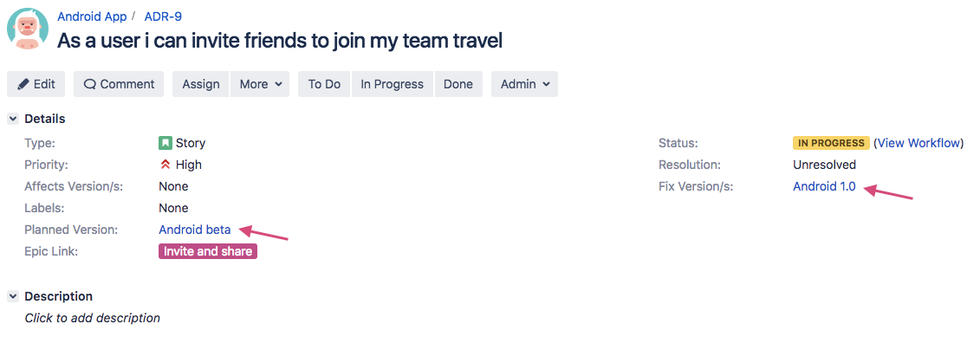Open the Android App project link

click(92, 16)
